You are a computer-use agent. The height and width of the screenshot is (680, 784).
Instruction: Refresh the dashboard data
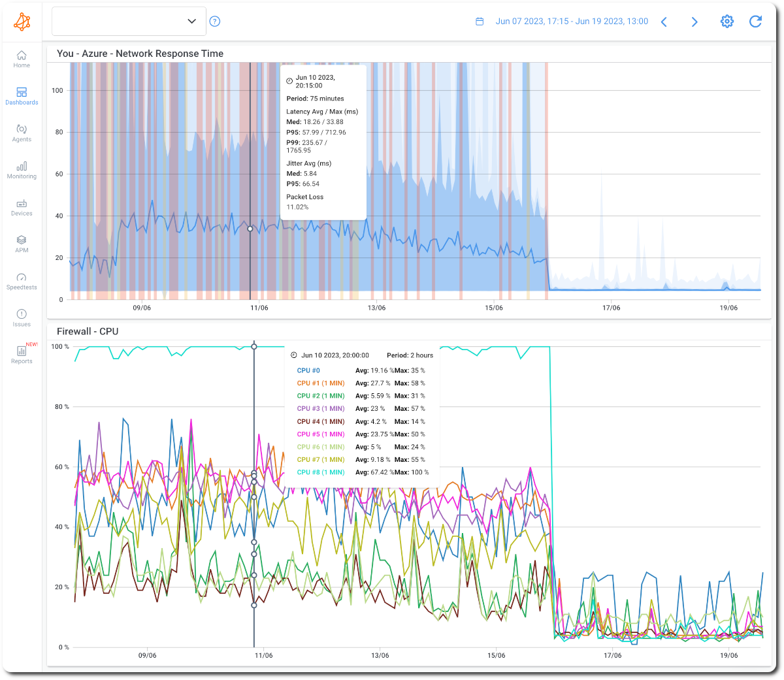(x=755, y=22)
